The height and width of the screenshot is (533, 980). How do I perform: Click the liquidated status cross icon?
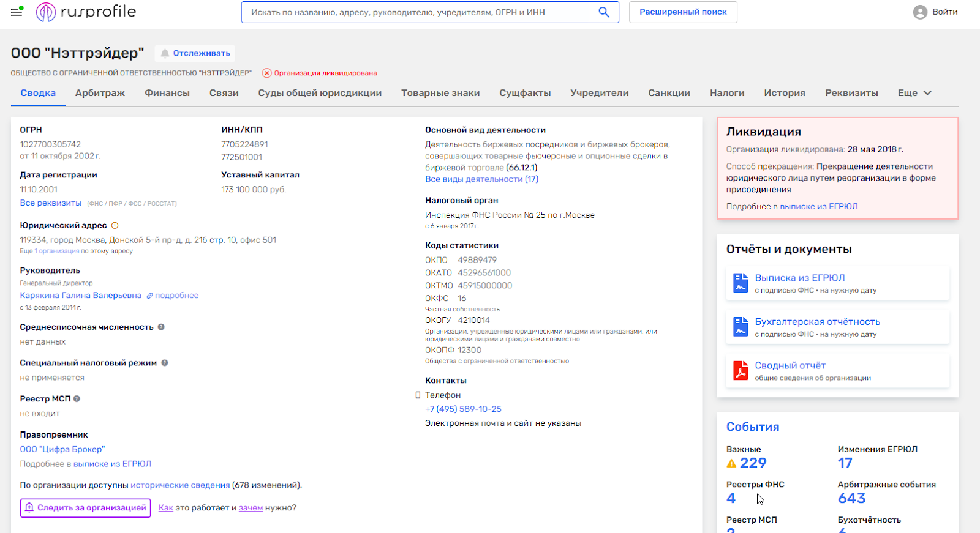[x=266, y=73]
